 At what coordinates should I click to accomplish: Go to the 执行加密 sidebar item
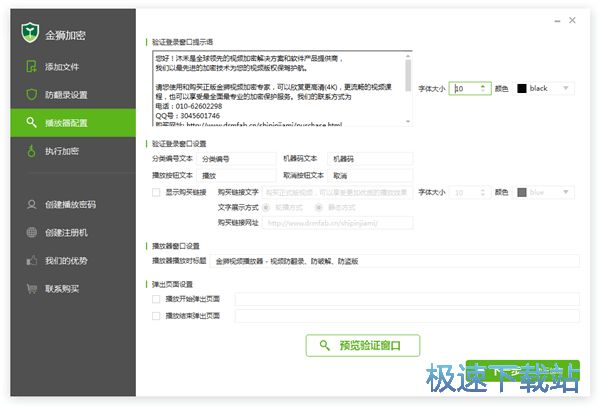point(73,151)
